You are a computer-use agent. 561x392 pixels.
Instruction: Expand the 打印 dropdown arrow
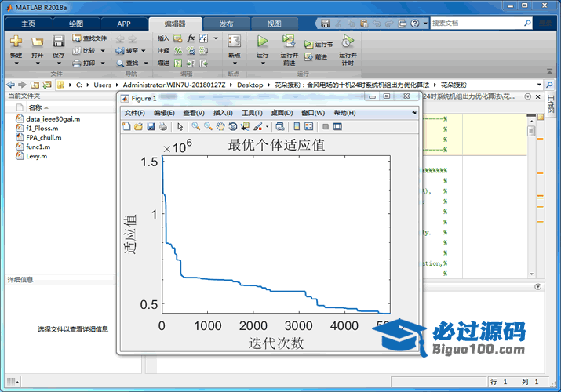click(103, 63)
